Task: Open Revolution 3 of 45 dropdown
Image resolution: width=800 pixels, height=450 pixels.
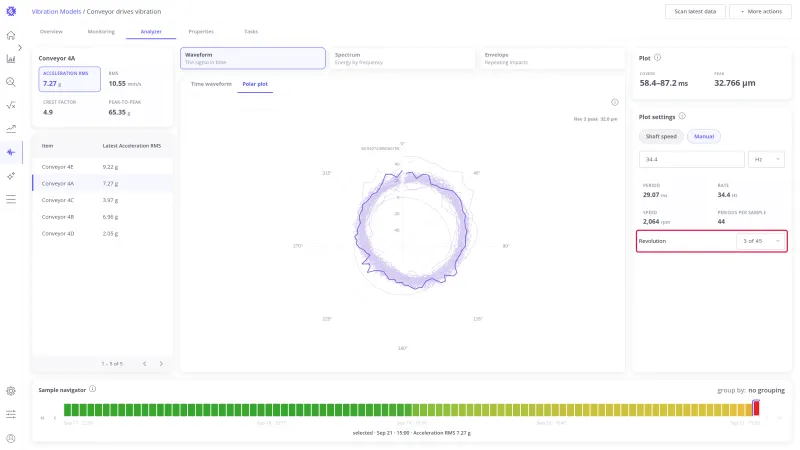Action: [760, 241]
